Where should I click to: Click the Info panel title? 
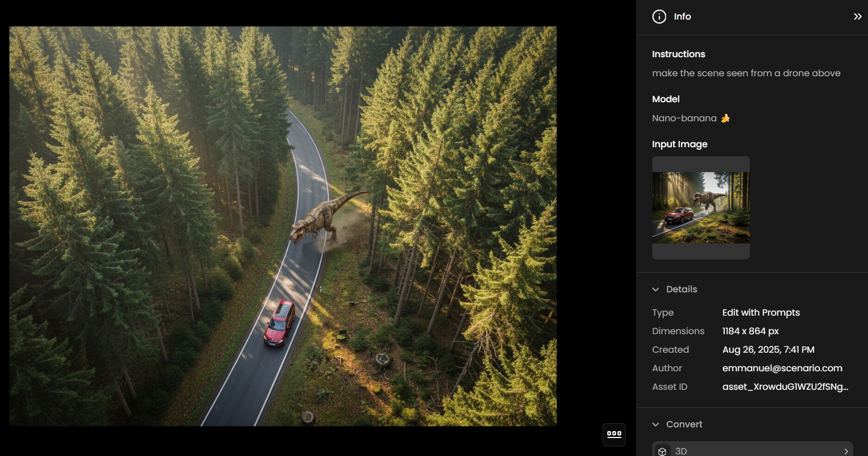(682, 16)
